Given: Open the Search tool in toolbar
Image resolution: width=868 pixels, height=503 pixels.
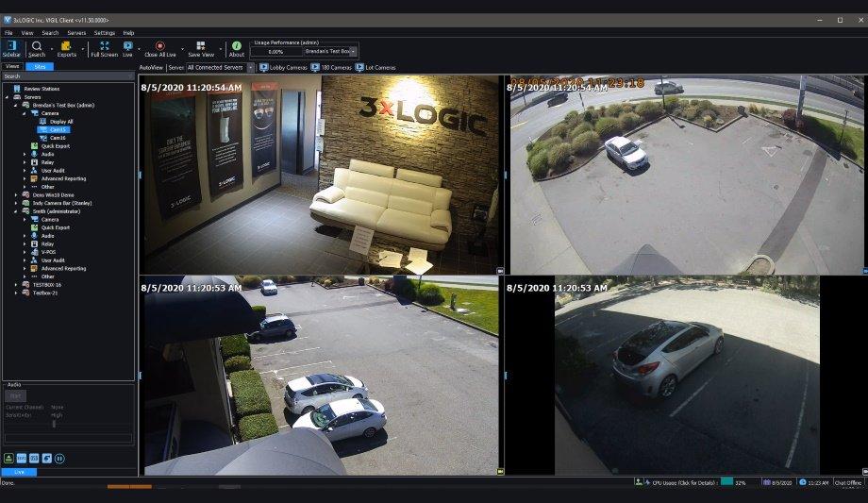Looking at the screenshot, I should click(37, 49).
